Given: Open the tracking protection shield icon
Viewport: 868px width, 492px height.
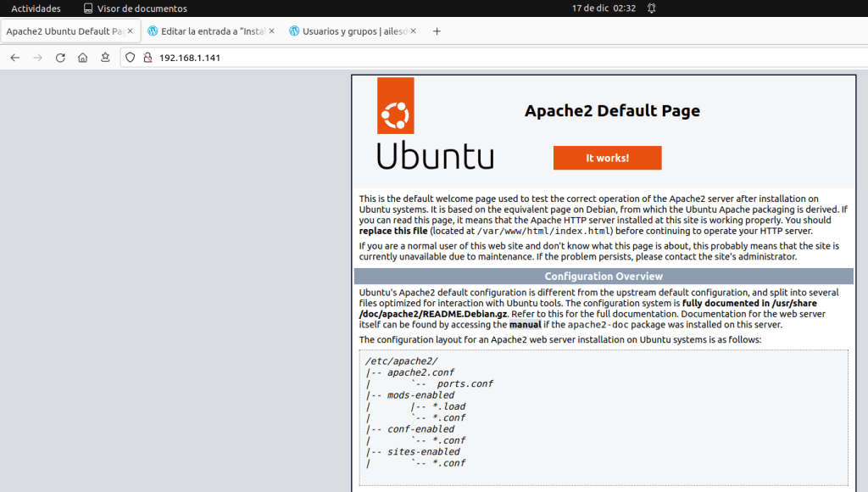Looking at the screenshot, I should (x=130, y=58).
